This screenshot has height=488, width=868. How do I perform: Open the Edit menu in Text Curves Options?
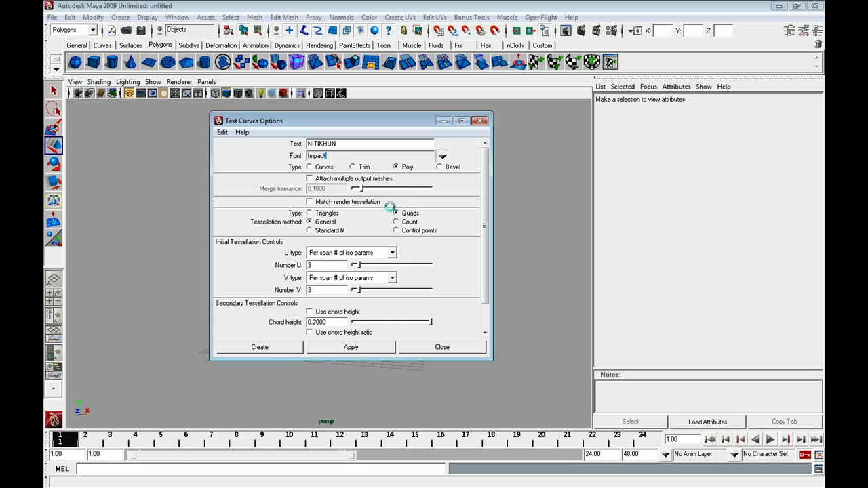tap(222, 132)
